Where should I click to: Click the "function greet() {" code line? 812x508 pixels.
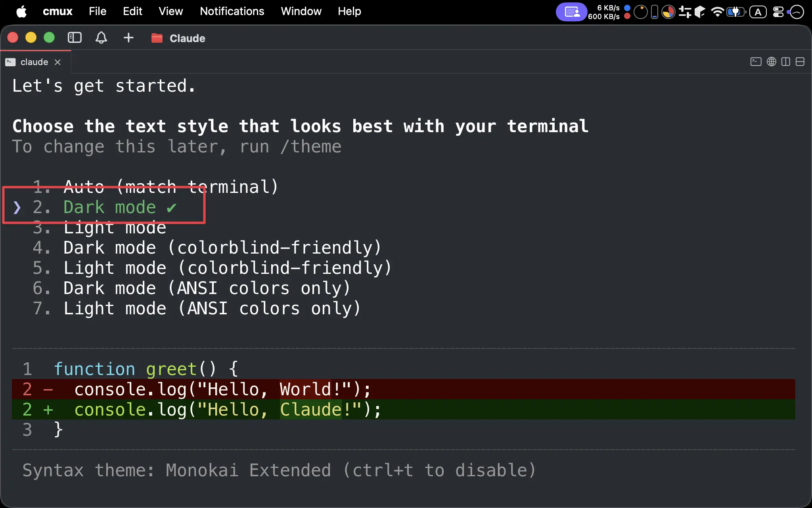(146, 369)
